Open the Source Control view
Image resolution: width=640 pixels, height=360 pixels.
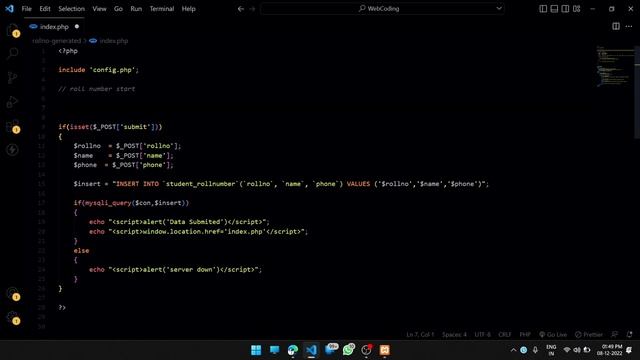[x=13, y=78]
